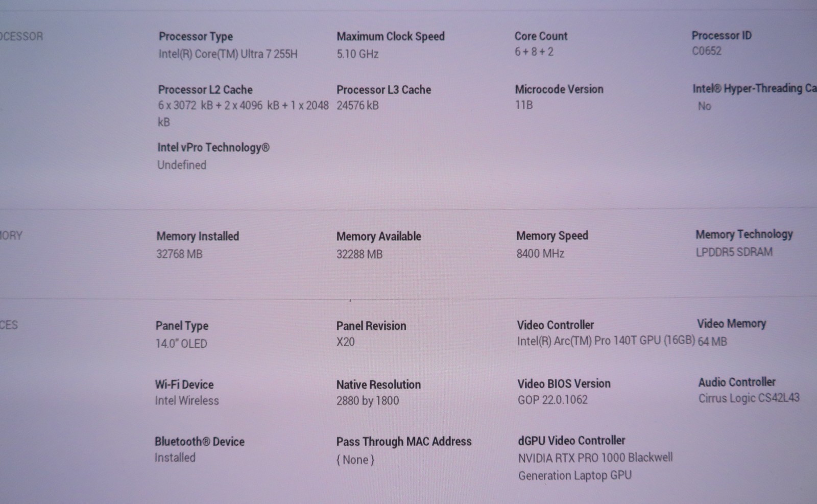Viewport: 817px width, 504px height.
Task: Select the "LPDDR5 SDRAM" value
Action: click(x=734, y=252)
